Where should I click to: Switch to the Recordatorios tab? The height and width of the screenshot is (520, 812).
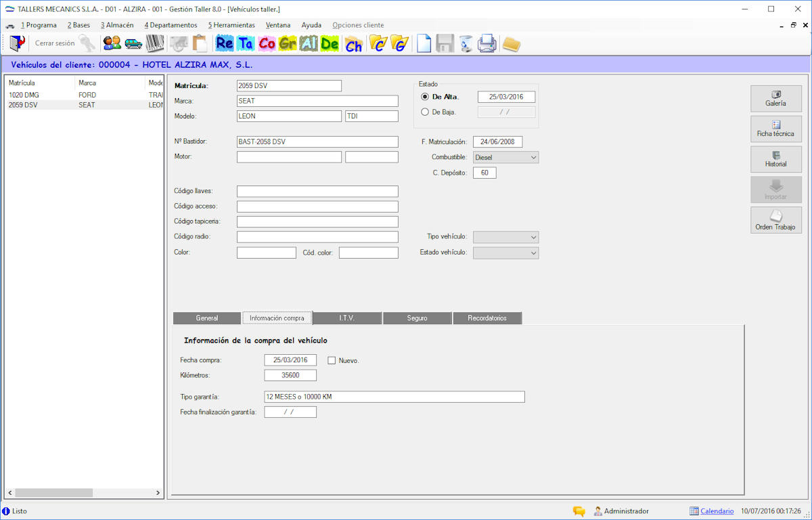[487, 318]
